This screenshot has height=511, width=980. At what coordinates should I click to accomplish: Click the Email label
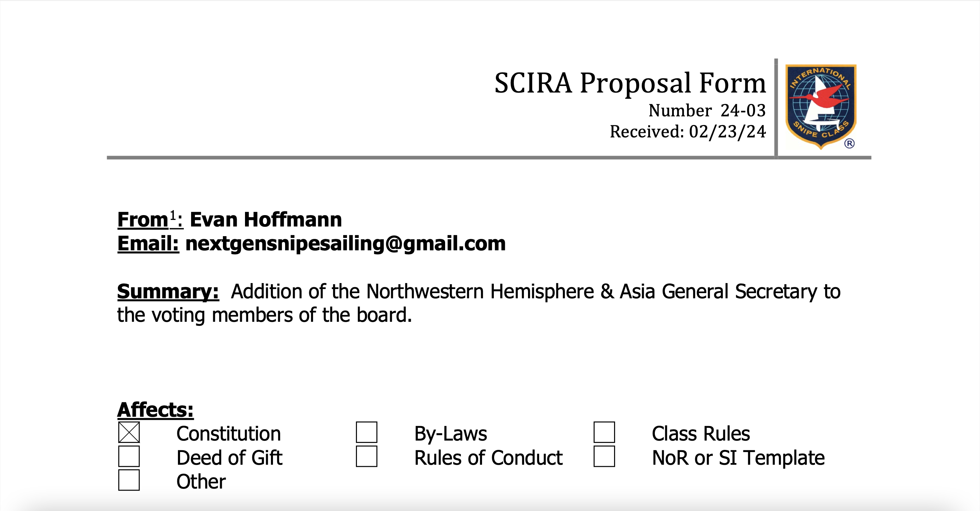click(x=148, y=244)
